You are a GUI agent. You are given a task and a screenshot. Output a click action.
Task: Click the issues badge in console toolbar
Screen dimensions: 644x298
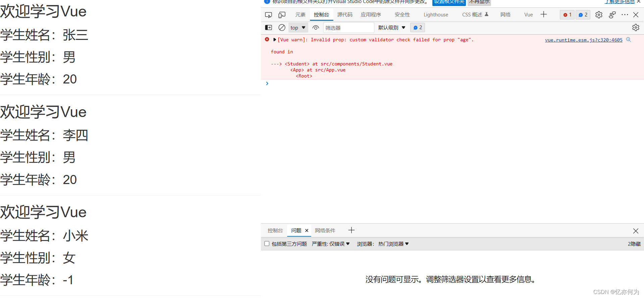[x=418, y=27]
